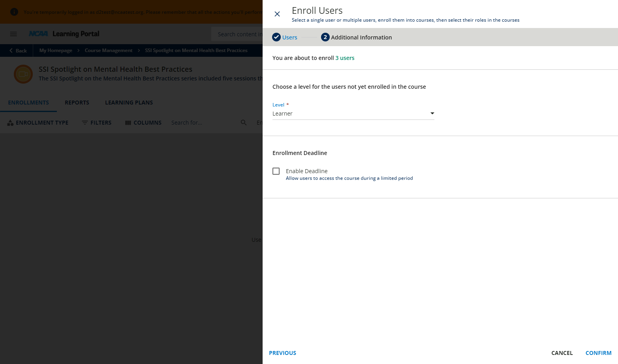Open Course Management breadcrumb
The height and width of the screenshot is (364, 618).
pyautogui.click(x=109, y=50)
